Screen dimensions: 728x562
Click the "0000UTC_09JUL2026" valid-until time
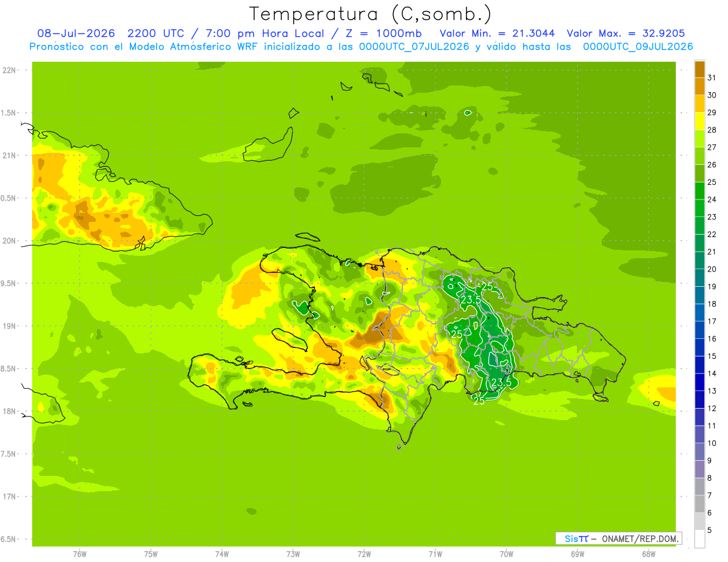[x=638, y=47]
